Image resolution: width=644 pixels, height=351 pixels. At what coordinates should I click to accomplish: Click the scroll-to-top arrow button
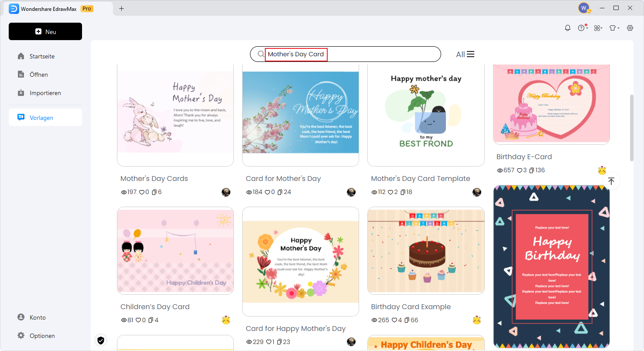(611, 181)
